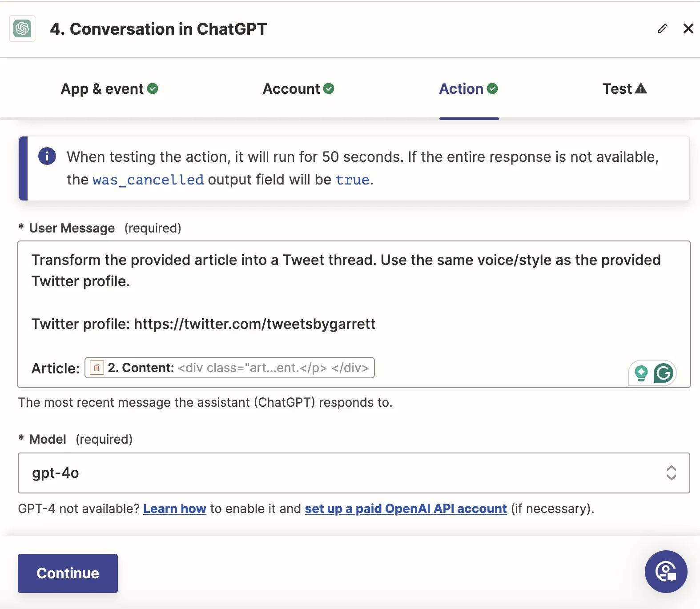This screenshot has height=609, width=700.
Task: Click the '4. Conversation in ChatGPT' title
Action: (x=158, y=29)
